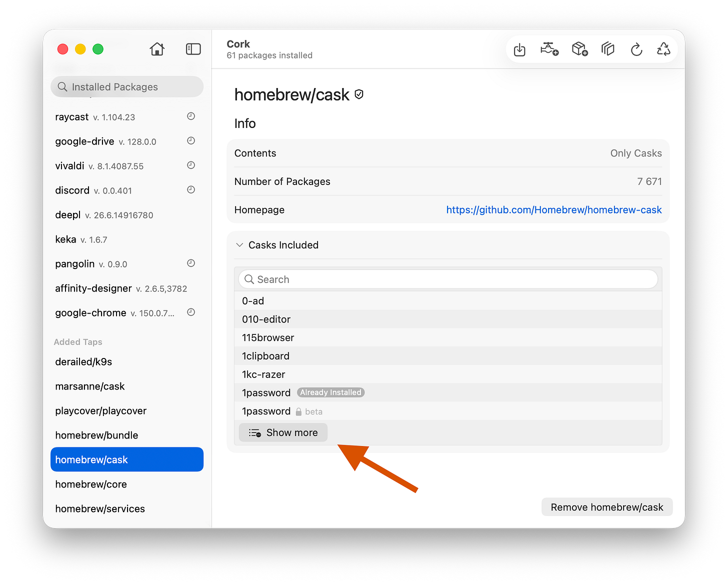Select the vivaldi package
The width and height of the screenshot is (728, 585).
point(127,166)
